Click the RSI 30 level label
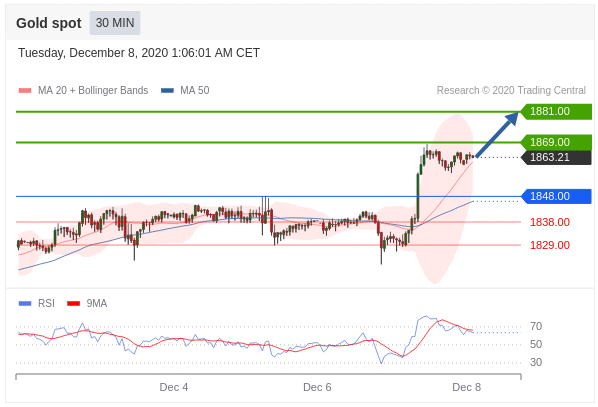This screenshot has width=598, height=407. 536,362
